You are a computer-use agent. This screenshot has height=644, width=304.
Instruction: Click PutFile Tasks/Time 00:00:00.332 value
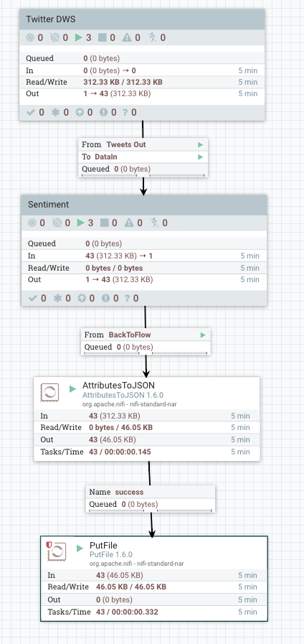(x=127, y=612)
